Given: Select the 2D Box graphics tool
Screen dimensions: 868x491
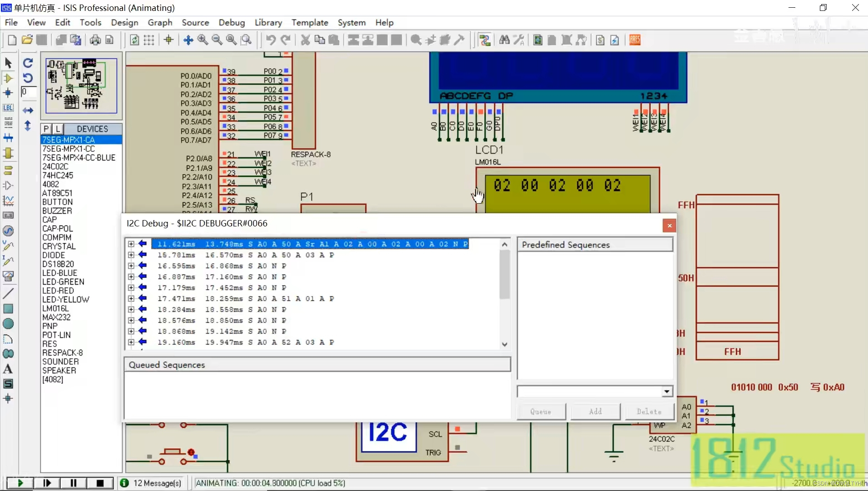Looking at the screenshot, I should [8, 309].
